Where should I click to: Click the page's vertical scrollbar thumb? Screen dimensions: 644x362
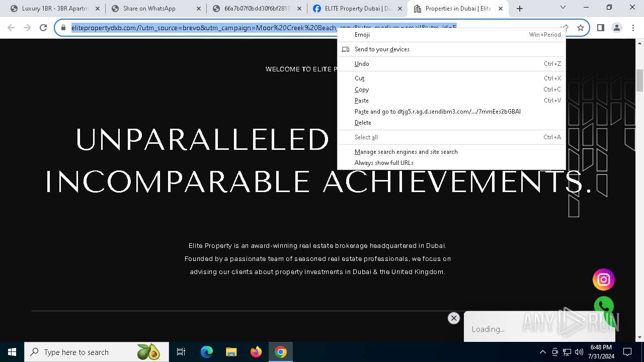tap(639, 80)
